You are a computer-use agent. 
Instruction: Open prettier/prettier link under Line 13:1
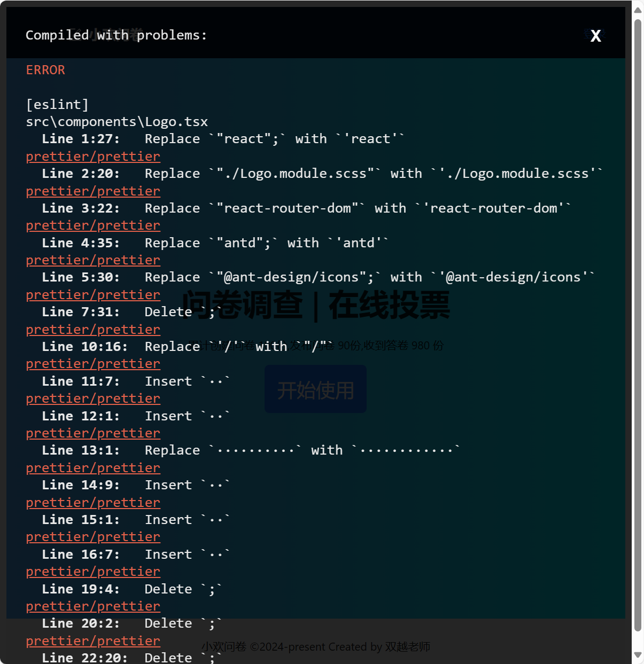click(x=93, y=468)
